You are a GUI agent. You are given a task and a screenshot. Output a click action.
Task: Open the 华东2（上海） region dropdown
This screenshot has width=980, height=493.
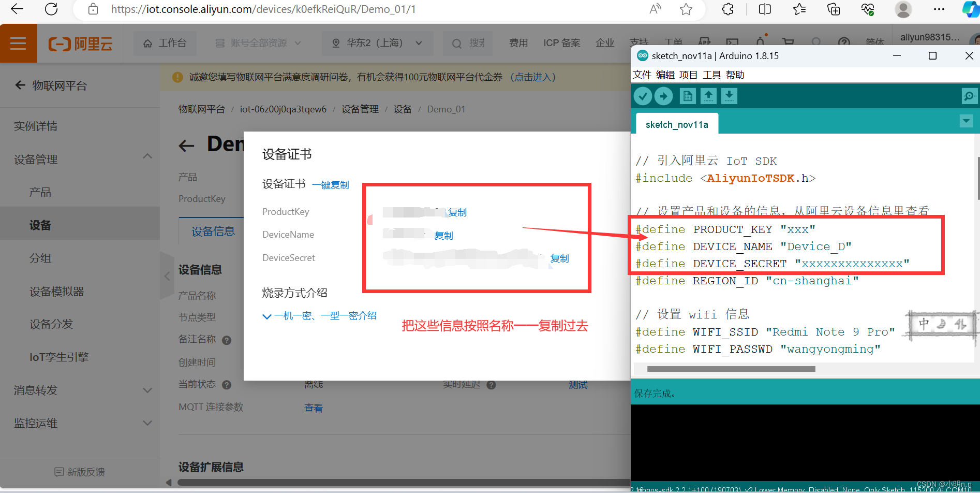click(x=378, y=44)
